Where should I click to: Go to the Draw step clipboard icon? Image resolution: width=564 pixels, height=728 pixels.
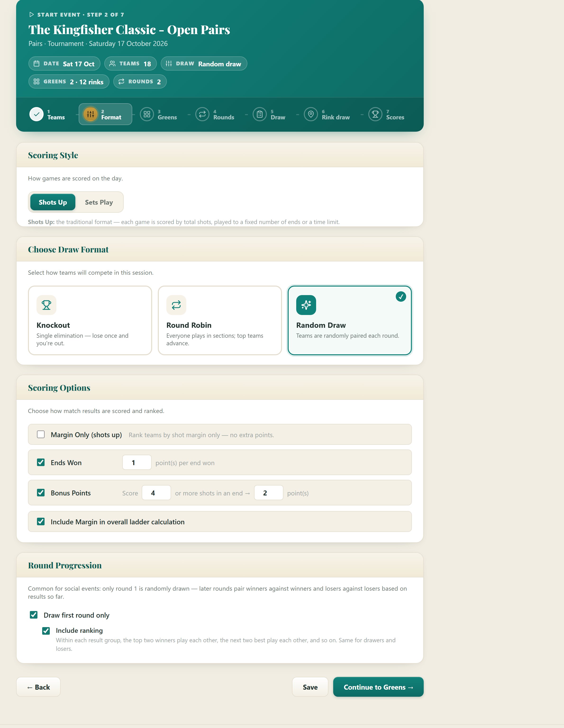[259, 114]
